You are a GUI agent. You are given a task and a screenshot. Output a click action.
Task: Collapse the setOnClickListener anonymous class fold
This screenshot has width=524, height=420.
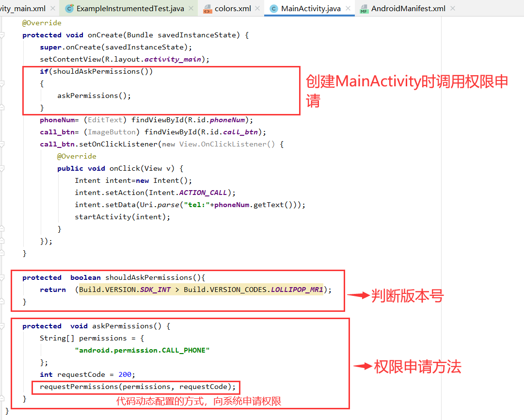[x=2, y=144]
